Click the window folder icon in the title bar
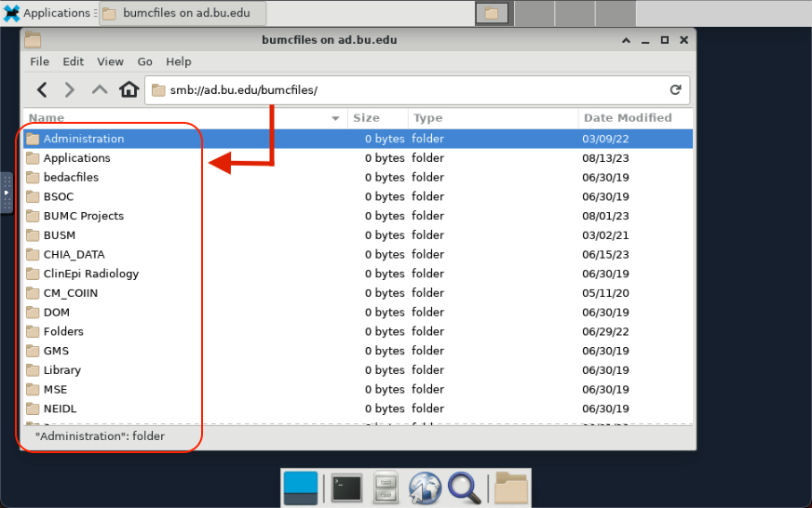 click(x=33, y=40)
